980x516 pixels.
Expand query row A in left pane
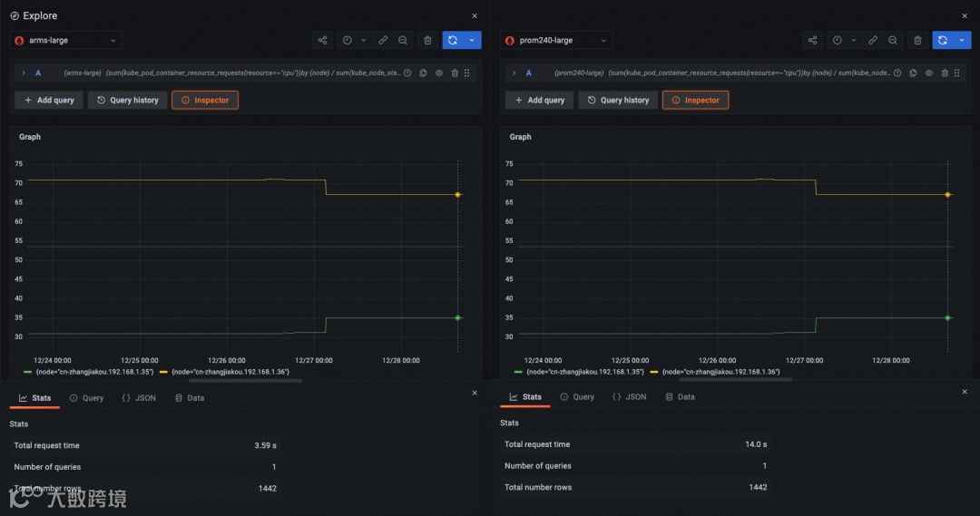(x=24, y=73)
